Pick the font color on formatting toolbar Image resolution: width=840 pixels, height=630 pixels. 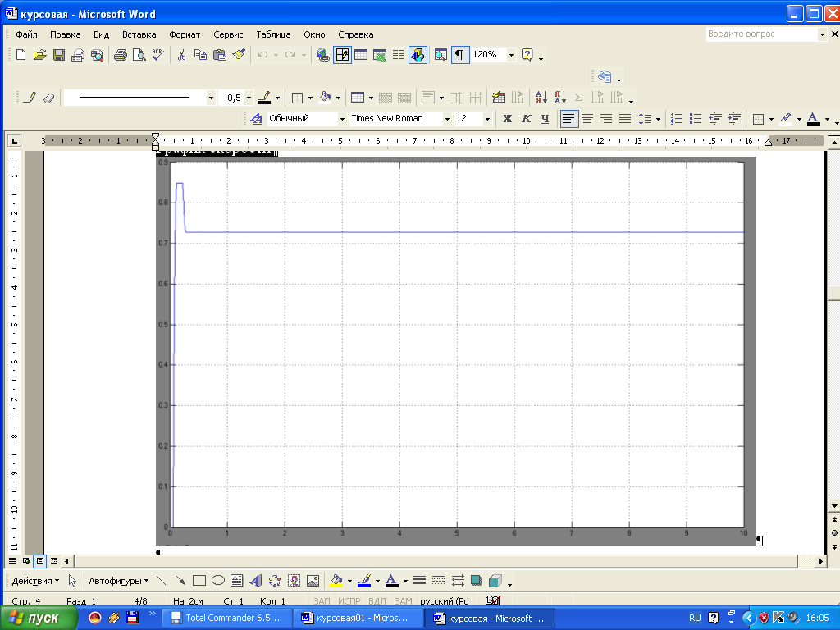[813, 119]
